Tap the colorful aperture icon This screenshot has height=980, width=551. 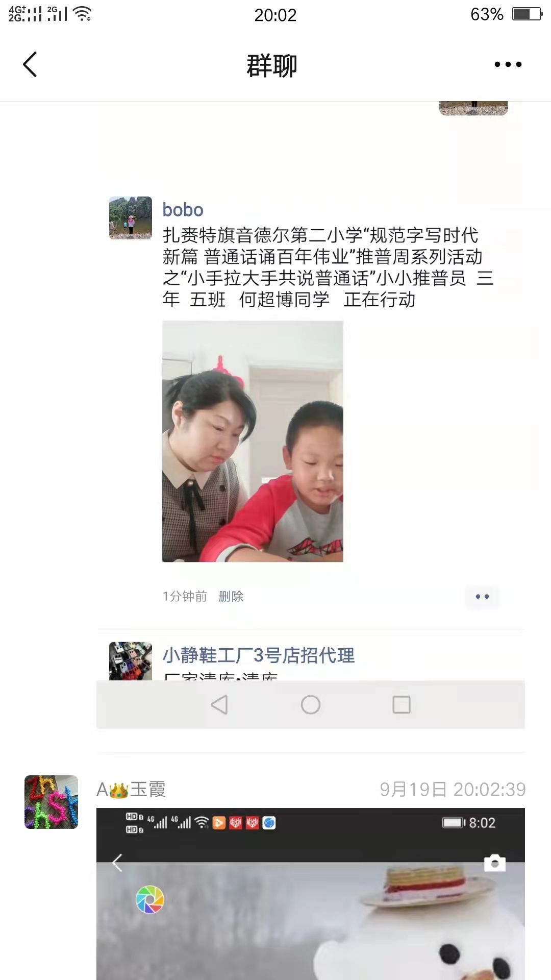click(149, 899)
